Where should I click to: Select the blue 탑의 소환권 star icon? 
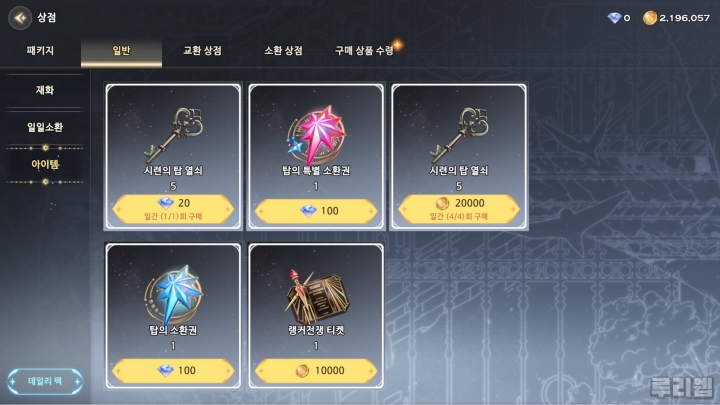[x=174, y=295]
